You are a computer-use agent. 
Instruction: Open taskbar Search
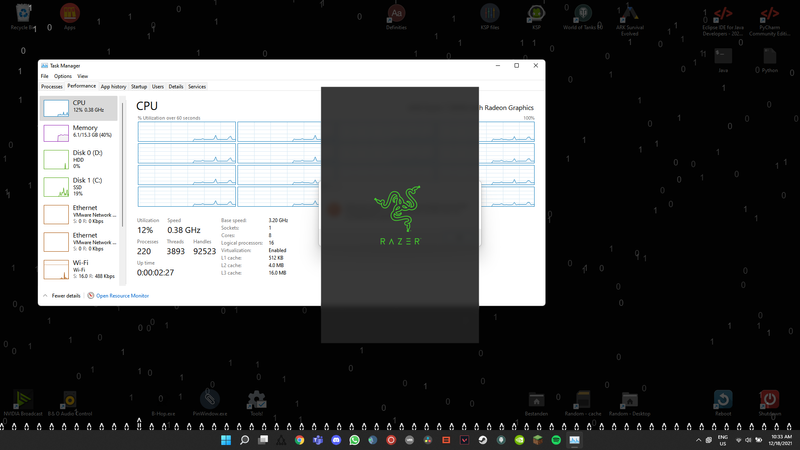[x=244, y=440]
